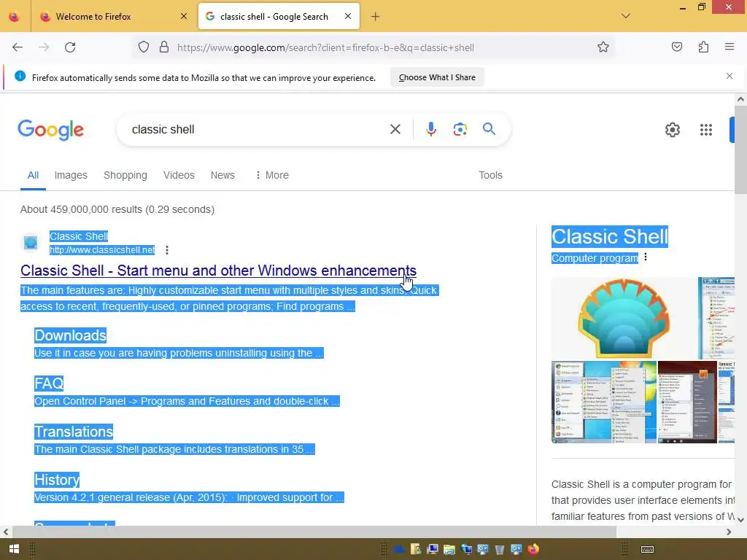Open the Firefox application hamburger menu

[729, 47]
